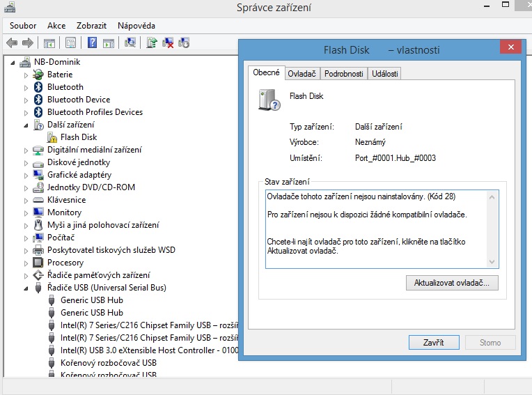Click down arrow of device status scrollbar

[493, 262]
